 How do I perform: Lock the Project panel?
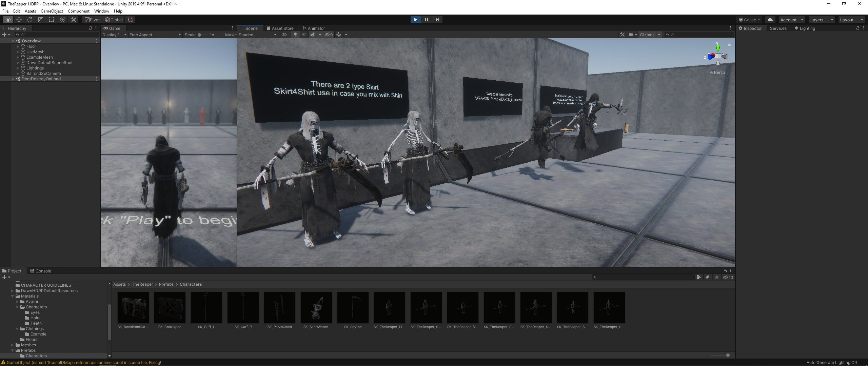725,271
